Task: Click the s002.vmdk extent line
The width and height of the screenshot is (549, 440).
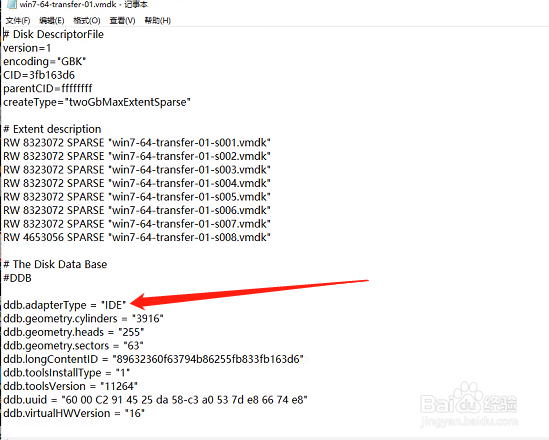Action: point(137,156)
